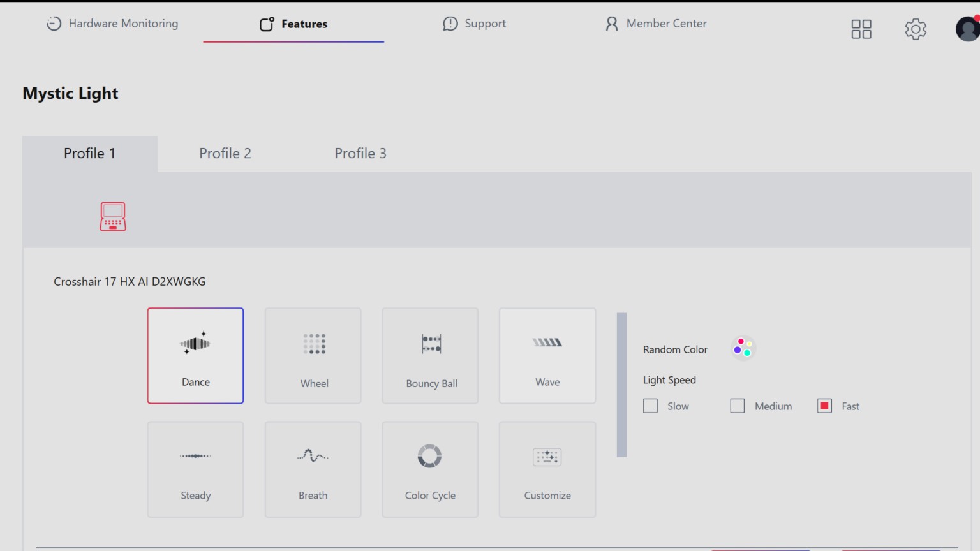Open the Customize lighting option
This screenshot has height=551, width=980.
coord(547,469)
